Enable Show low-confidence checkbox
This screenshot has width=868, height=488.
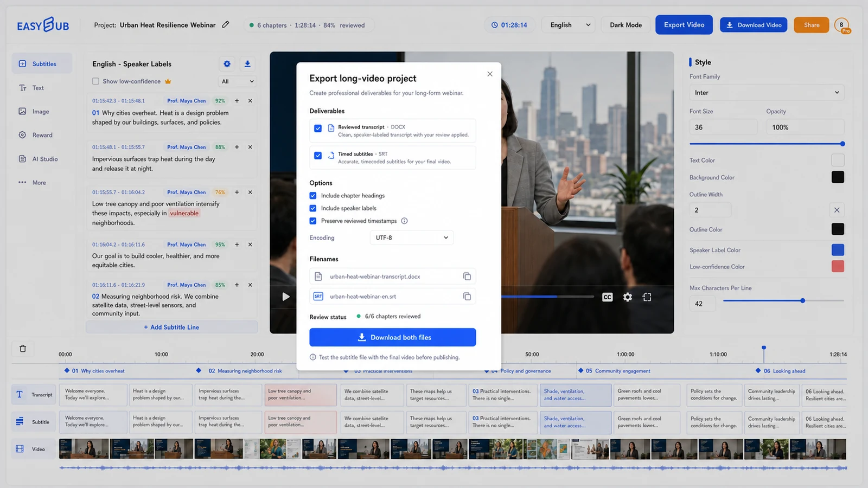click(x=95, y=81)
